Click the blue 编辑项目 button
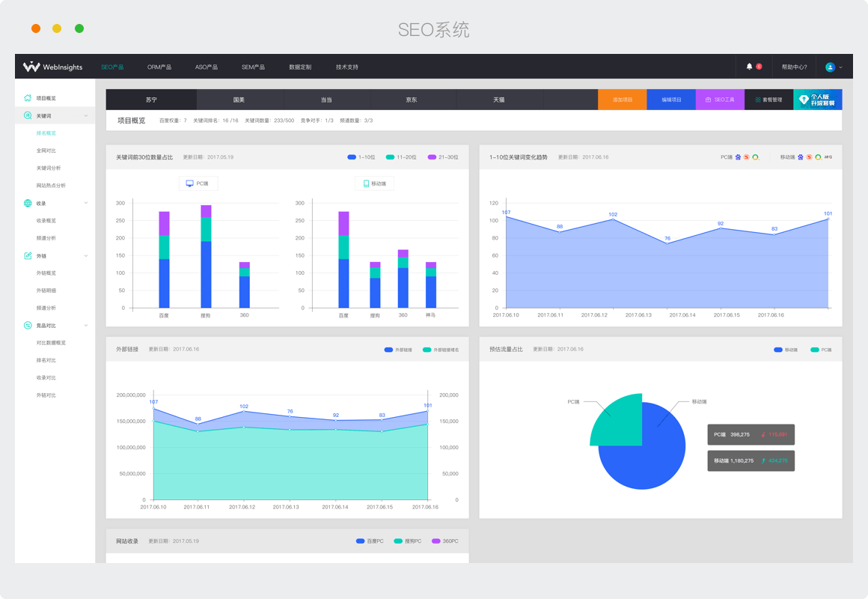This screenshot has width=868, height=599. 671,100
